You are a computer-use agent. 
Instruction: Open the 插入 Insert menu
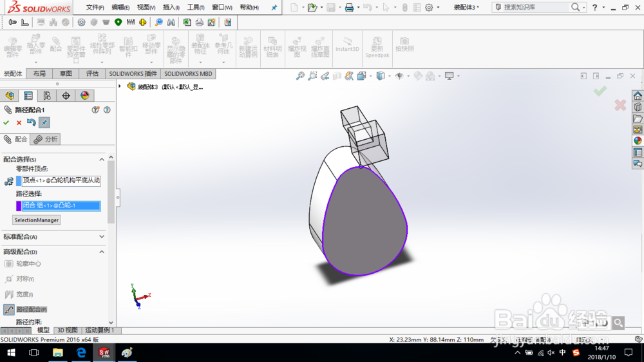[171, 7]
